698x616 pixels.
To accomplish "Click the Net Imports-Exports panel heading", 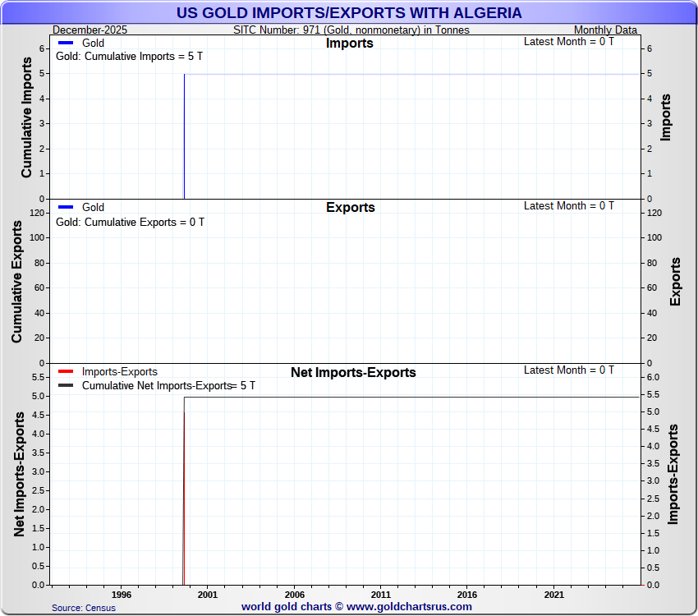I will (x=353, y=373).
